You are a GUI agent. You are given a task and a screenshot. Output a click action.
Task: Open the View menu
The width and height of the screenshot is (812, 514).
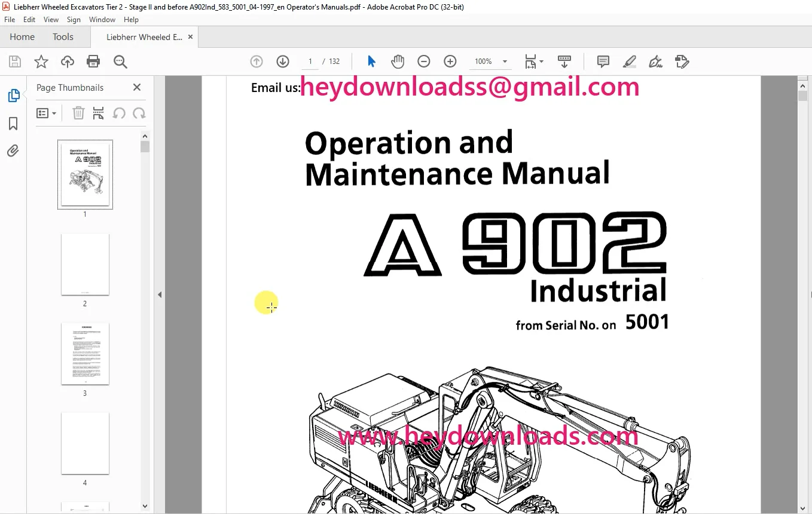(51, 20)
